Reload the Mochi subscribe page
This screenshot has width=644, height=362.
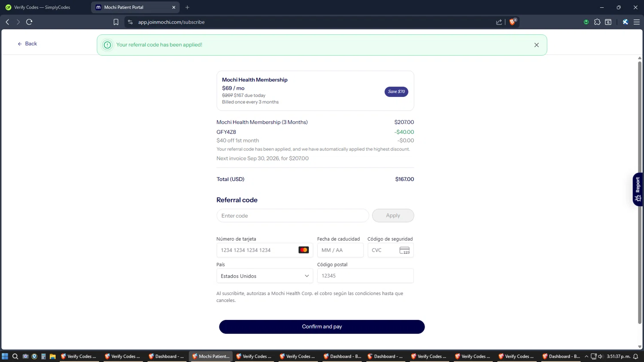point(29,22)
